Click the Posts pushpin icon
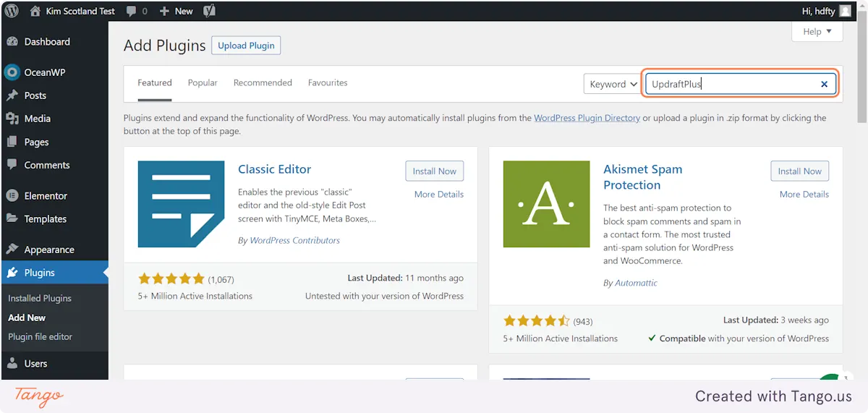 [x=12, y=95]
